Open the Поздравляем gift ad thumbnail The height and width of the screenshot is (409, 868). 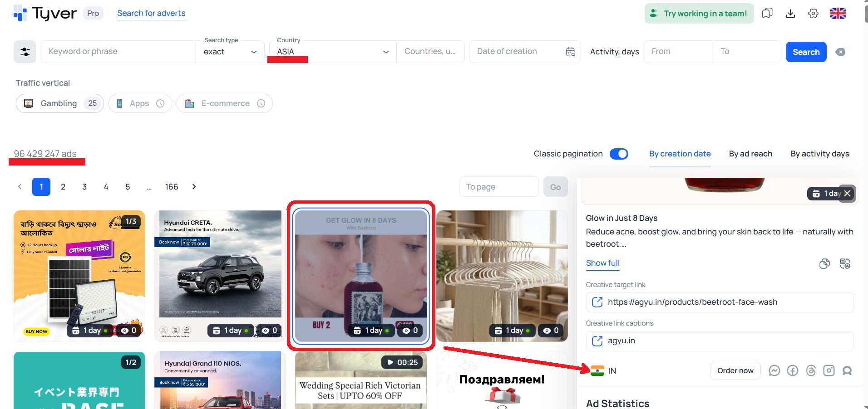coord(502,380)
